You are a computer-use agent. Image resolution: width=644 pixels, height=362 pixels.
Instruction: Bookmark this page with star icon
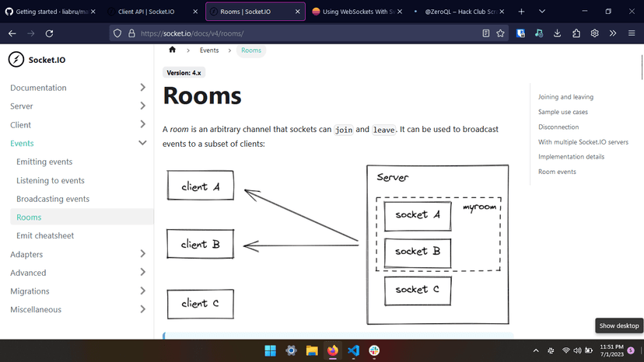pos(501,33)
